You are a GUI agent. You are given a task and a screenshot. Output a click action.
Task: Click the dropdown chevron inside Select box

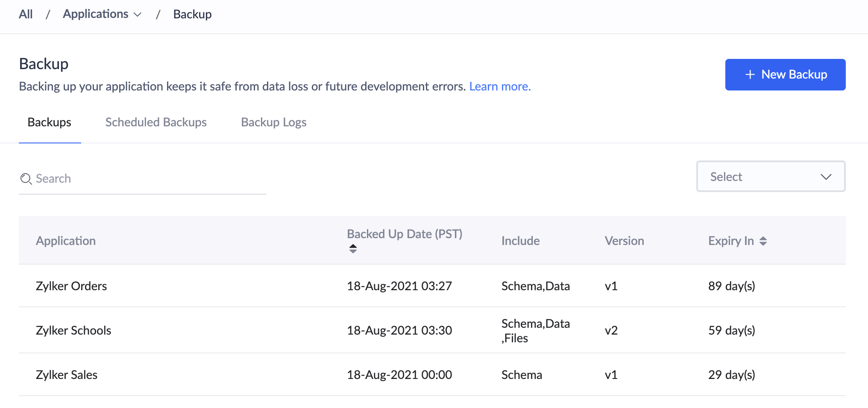point(827,176)
